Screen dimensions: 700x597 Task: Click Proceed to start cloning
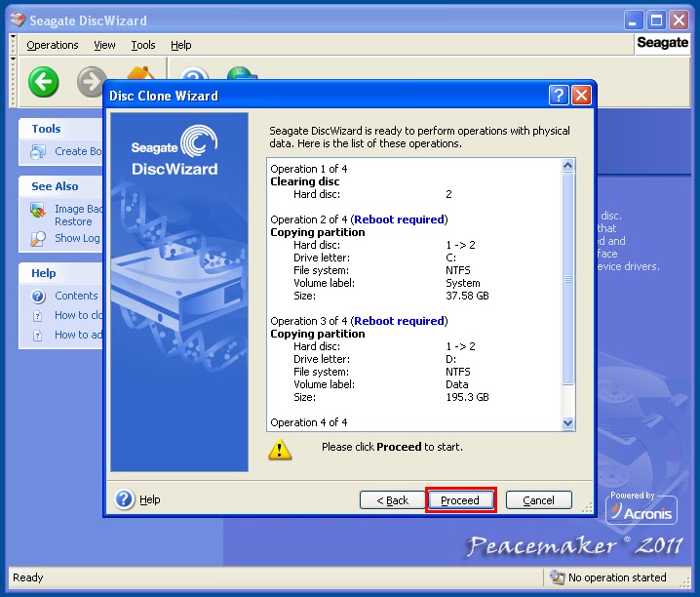[460, 500]
